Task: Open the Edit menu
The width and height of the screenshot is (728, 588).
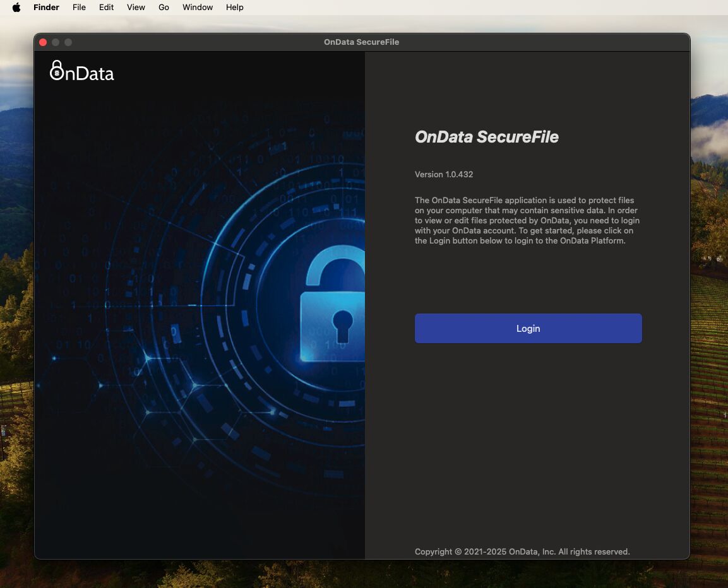Action: [x=106, y=7]
